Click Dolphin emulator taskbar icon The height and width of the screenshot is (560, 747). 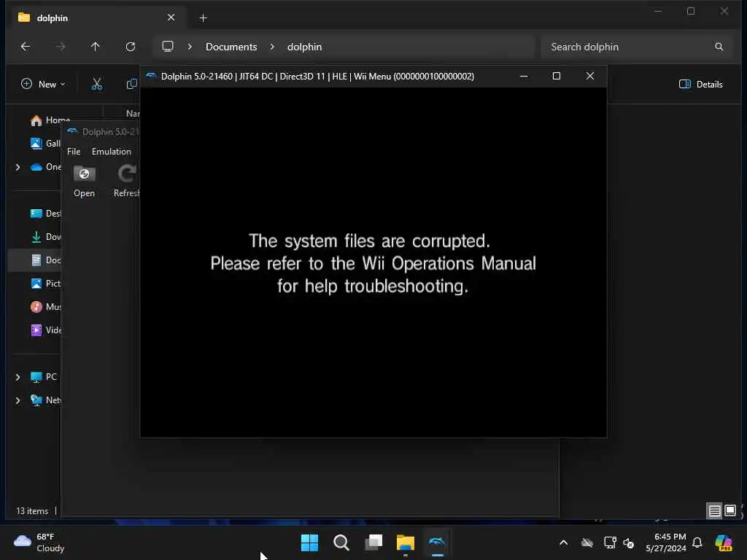(x=438, y=542)
